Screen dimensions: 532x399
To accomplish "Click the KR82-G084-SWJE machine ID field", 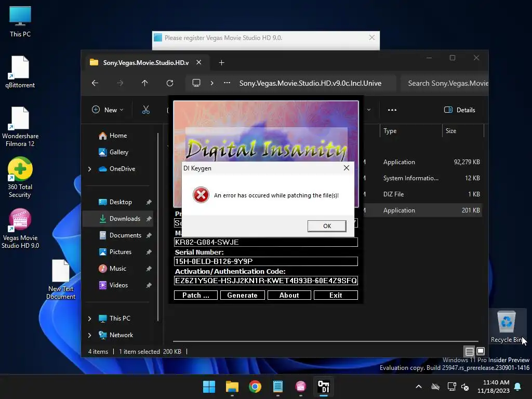I will point(265,242).
